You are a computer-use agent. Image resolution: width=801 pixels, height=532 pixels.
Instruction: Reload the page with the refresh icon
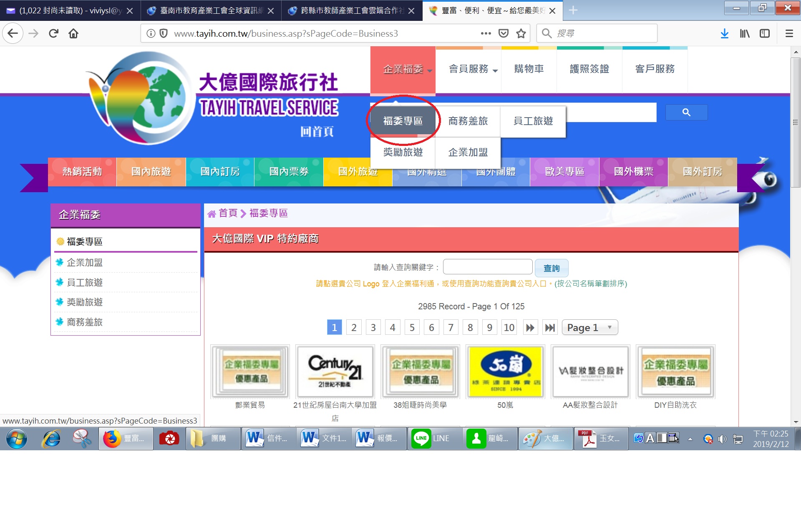53,33
